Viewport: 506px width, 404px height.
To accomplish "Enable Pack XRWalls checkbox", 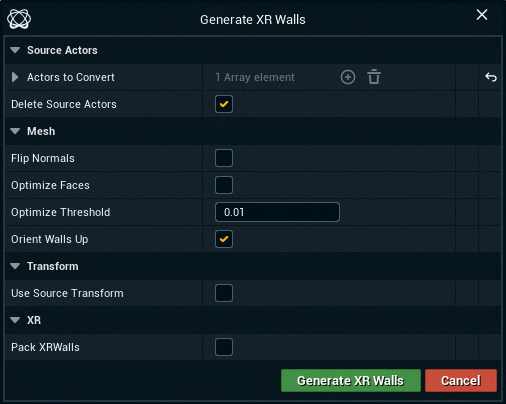I will [x=224, y=347].
